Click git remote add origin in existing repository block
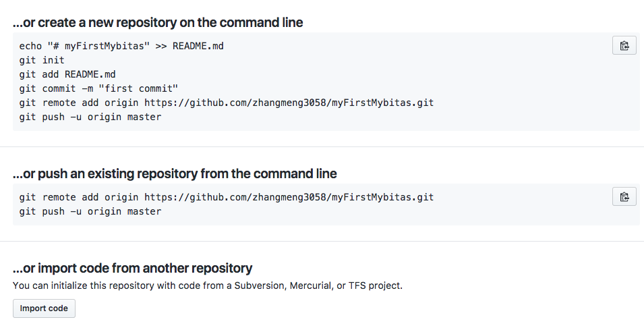Image resolution: width=644 pixels, height=326 pixels. click(x=227, y=197)
